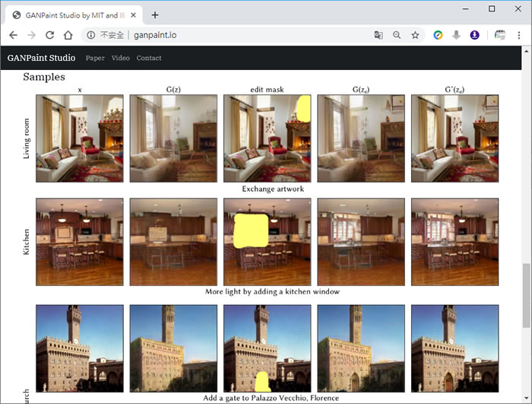Click the GANPaint Studio brand title
Viewport: 532px width, 404px height.
click(41, 58)
